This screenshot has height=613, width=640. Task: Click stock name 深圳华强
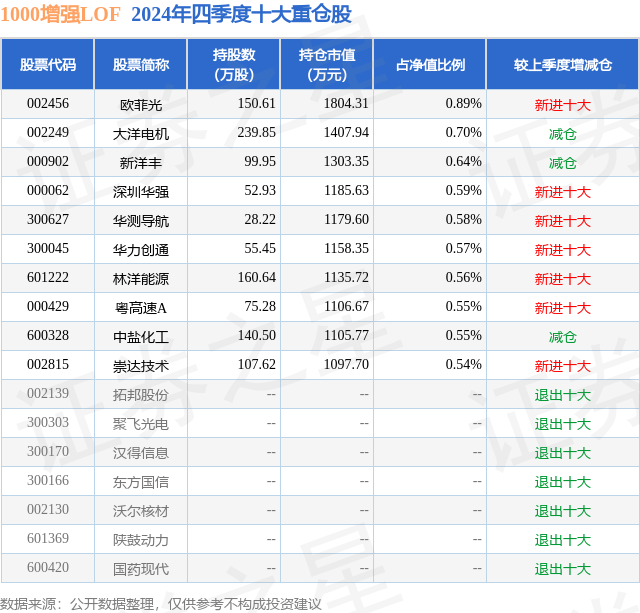point(141,192)
